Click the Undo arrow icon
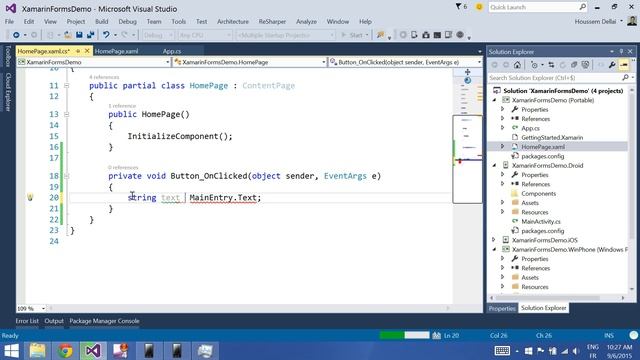640x360 pixels. pyautogui.click(x=106, y=35)
